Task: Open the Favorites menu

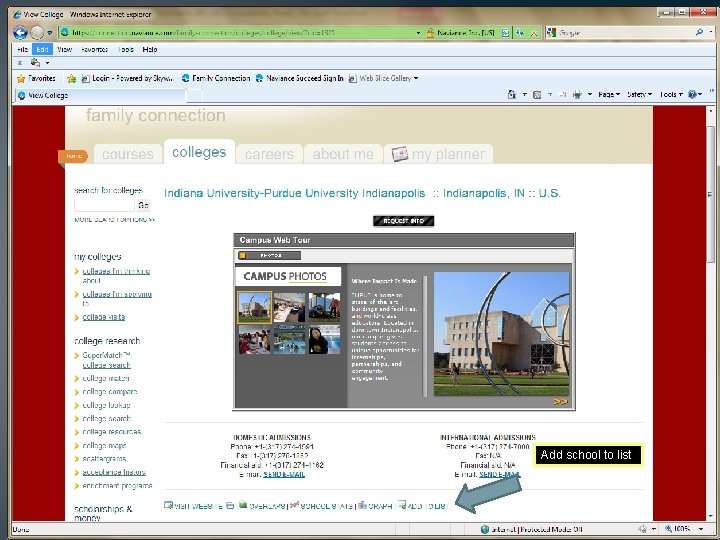Action: (x=94, y=49)
